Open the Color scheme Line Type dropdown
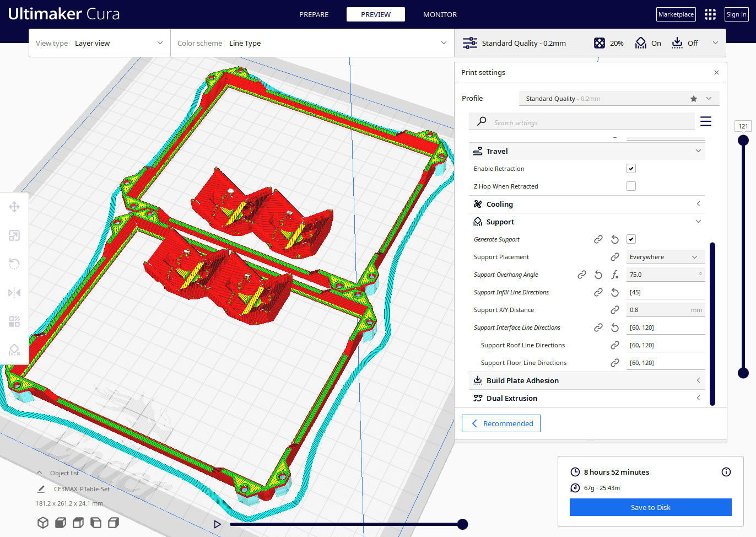 coord(312,43)
